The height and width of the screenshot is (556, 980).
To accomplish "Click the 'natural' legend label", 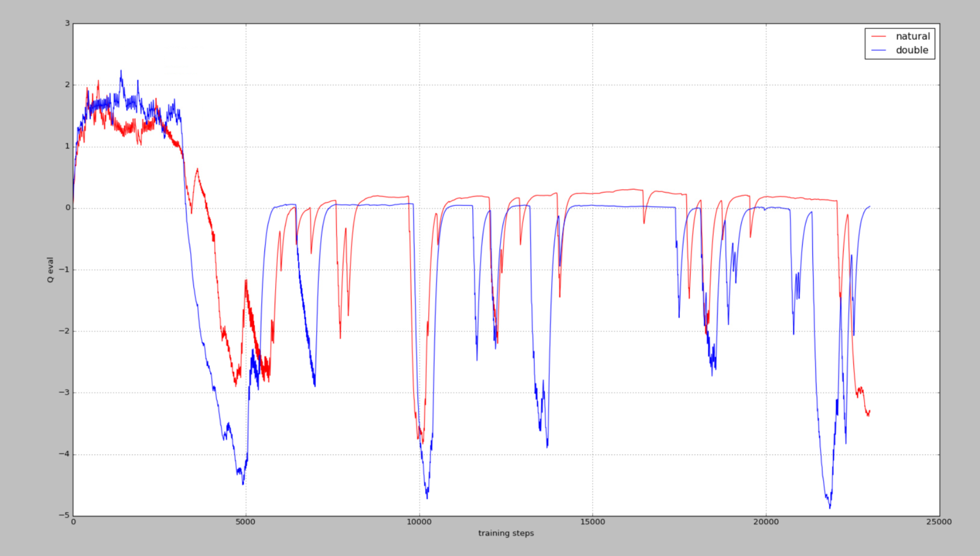I will [x=912, y=36].
